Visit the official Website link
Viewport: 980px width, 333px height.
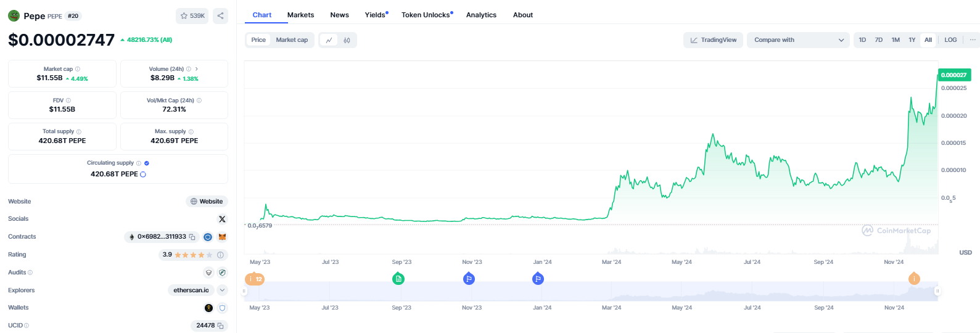(207, 202)
